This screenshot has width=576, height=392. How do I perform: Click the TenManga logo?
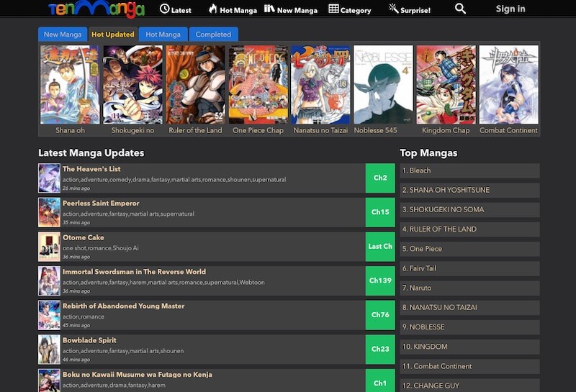(x=96, y=9)
